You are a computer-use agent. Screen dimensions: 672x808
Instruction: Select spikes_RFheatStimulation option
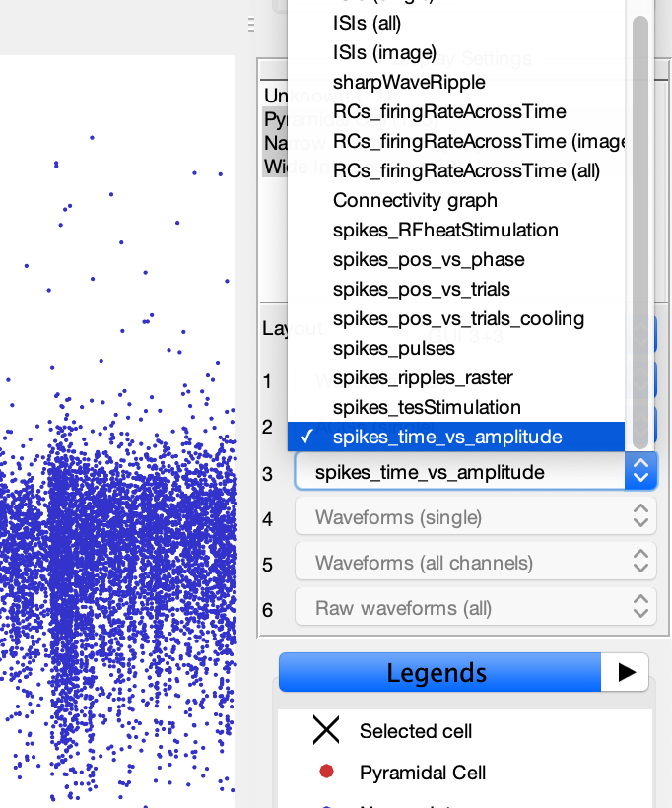point(456,230)
